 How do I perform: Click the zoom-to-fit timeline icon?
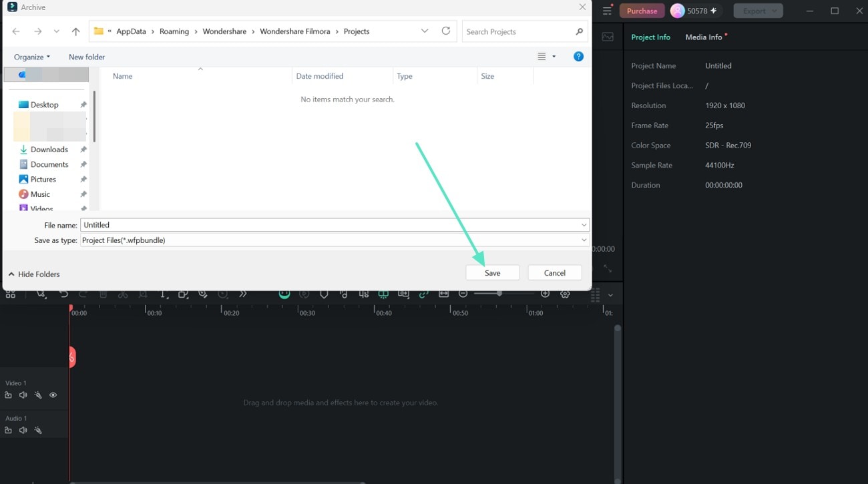443,294
